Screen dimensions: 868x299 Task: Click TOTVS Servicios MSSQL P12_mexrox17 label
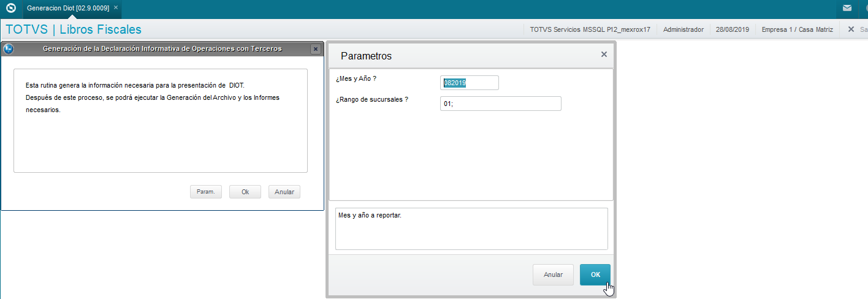[590, 29]
